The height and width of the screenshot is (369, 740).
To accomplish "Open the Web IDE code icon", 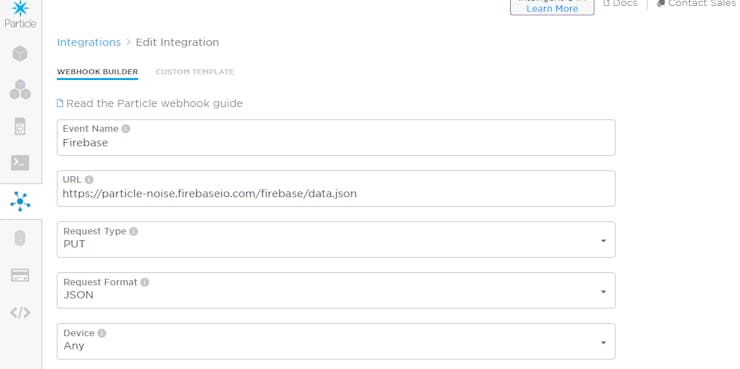I will [20, 312].
